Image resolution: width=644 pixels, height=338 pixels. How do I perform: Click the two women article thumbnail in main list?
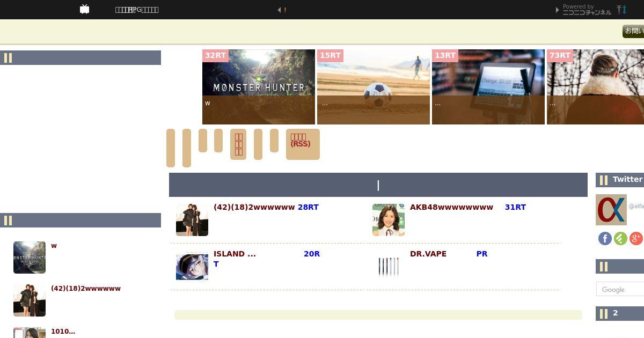(192, 220)
